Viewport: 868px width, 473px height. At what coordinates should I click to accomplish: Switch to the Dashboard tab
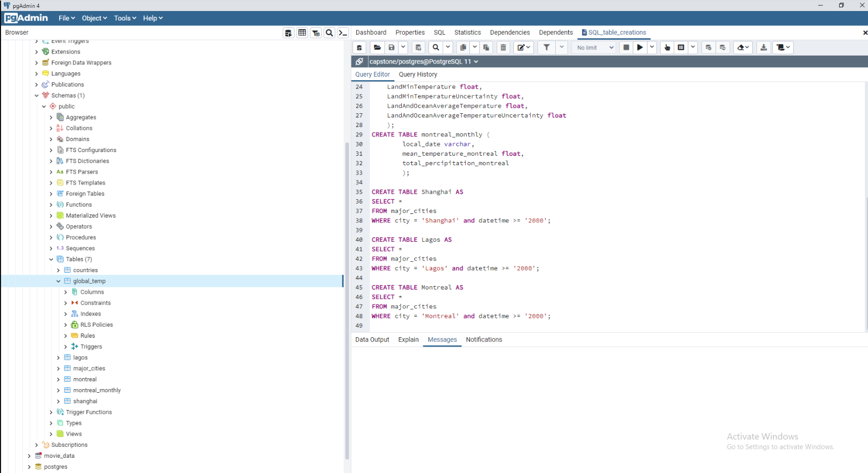click(x=371, y=33)
